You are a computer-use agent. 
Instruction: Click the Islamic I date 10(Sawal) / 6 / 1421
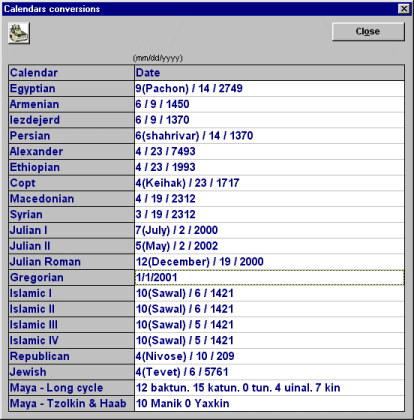coord(269,293)
